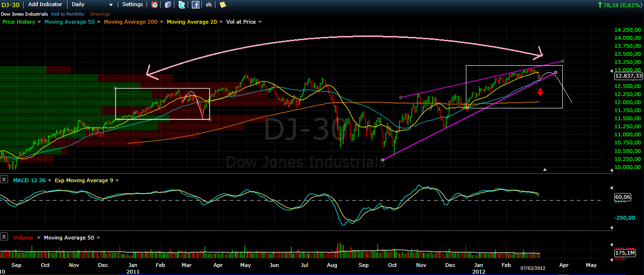The image size is (644, 275).
Task: Open the Drawings link
Action: [100, 14]
